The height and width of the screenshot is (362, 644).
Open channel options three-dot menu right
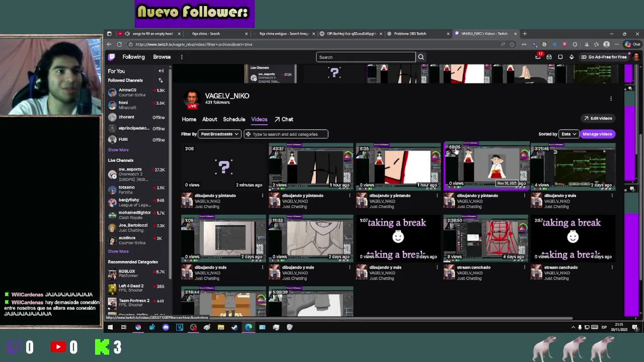611,99
